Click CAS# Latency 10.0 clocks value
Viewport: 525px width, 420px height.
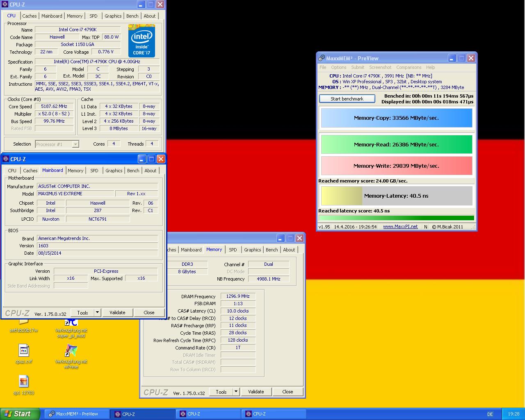(x=238, y=311)
